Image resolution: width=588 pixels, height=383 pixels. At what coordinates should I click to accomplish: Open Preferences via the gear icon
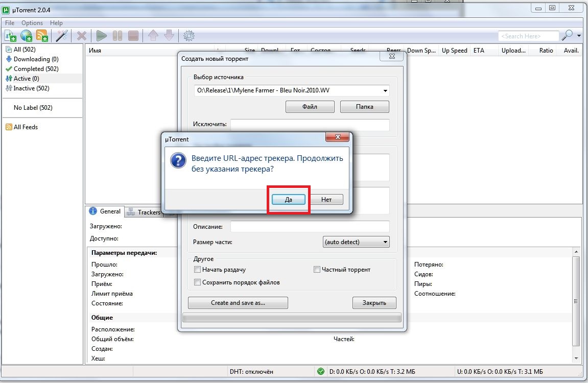(189, 36)
